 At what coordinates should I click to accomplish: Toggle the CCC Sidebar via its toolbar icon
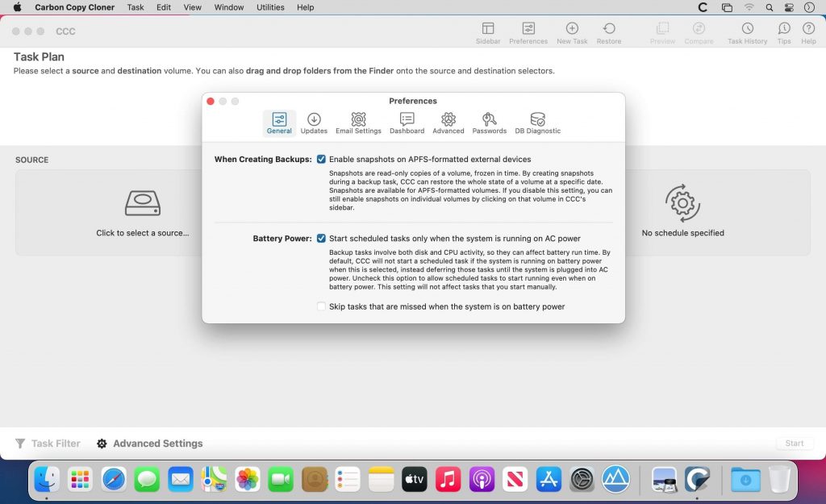coord(488,31)
